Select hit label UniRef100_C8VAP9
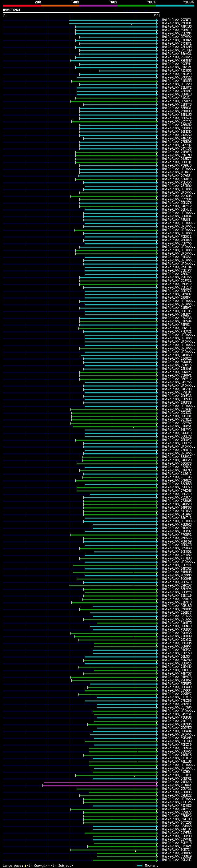197x868 pixels. pyautogui.click(x=176, y=101)
